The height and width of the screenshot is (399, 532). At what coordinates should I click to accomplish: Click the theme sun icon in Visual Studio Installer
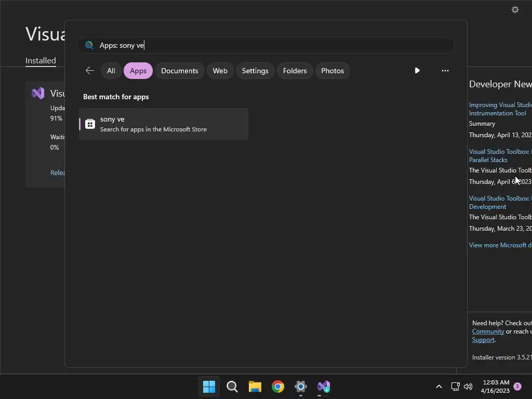pyautogui.click(x=515, y=9)
